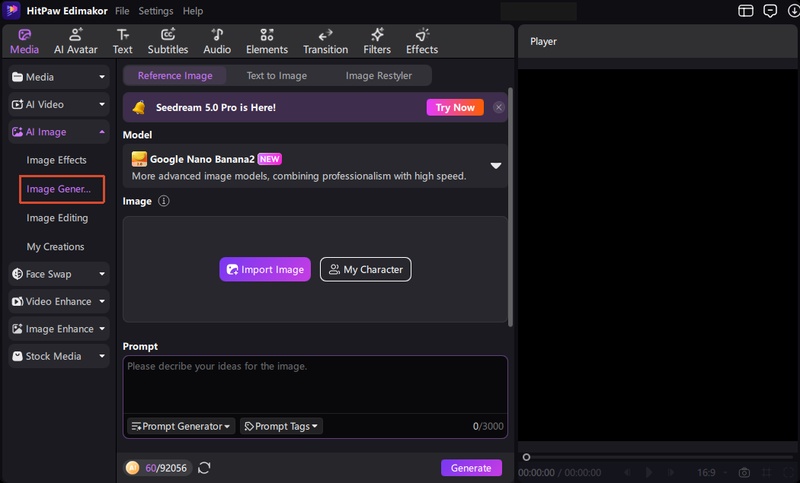The height and width of the screenshot is (483, 800).
Task: Switch to the Text to Image tab
Action: (x=277, y=75)
